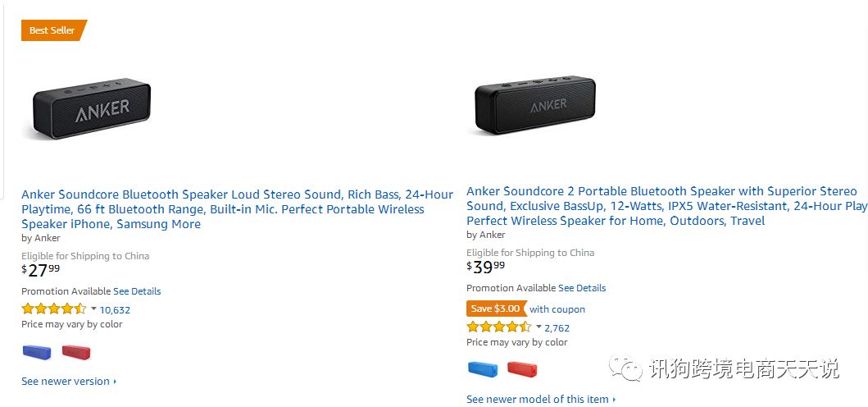Click the orange Best Seller badge
The width and height of the screenshot is (868, 407).
(x=52, y=30)
